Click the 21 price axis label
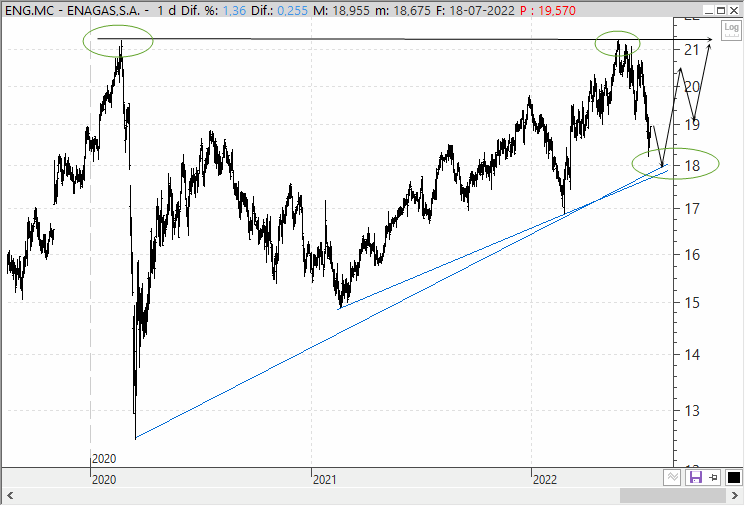745x506 pixels. pos(692,49)
